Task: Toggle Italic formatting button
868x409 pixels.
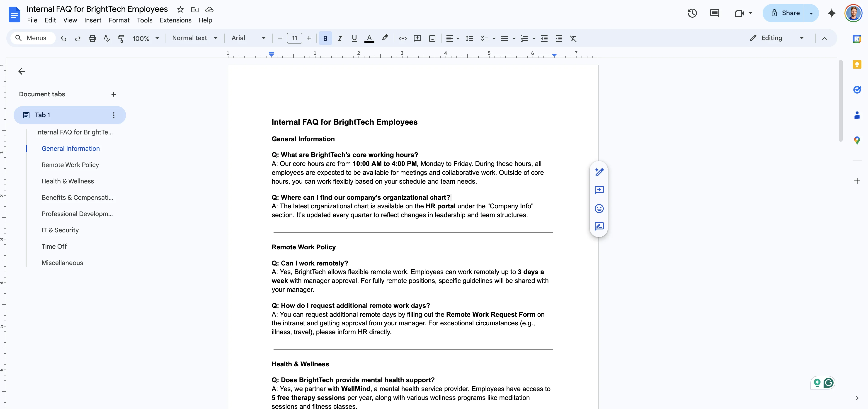Action: (x=340, y=39)
